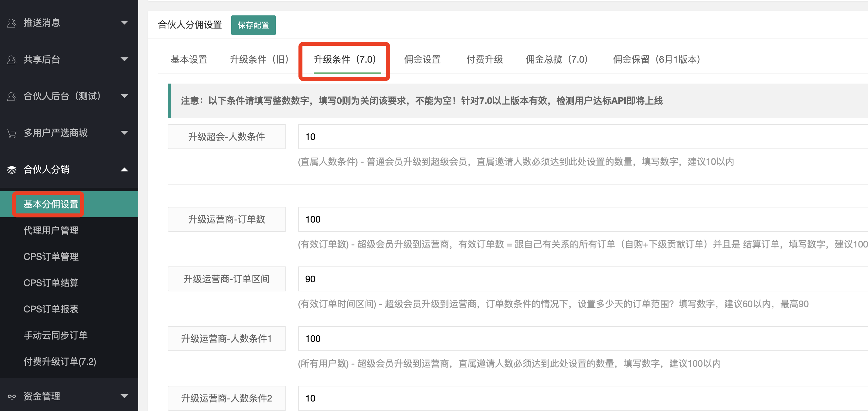Click the 合伙人分销 layers icon
Viewport: 868px width, 411px height.
12,169
